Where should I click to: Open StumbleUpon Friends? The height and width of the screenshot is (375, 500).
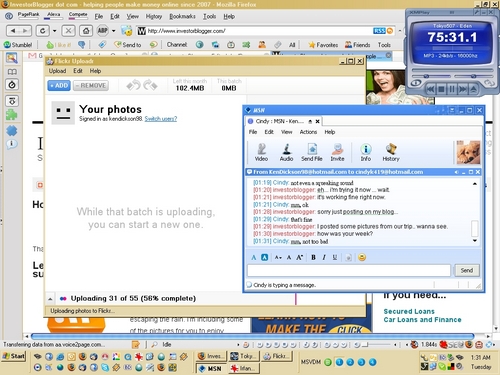click(357, 45)
